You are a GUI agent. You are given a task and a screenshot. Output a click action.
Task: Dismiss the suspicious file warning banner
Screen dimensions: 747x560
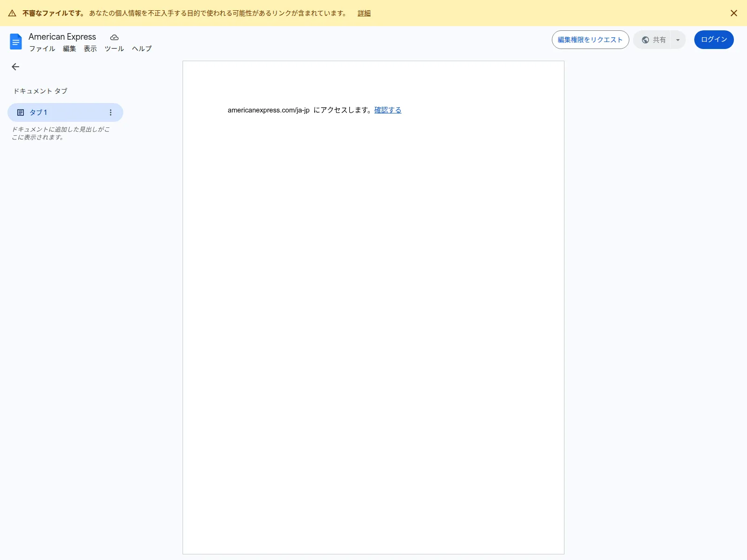point(733,13)
